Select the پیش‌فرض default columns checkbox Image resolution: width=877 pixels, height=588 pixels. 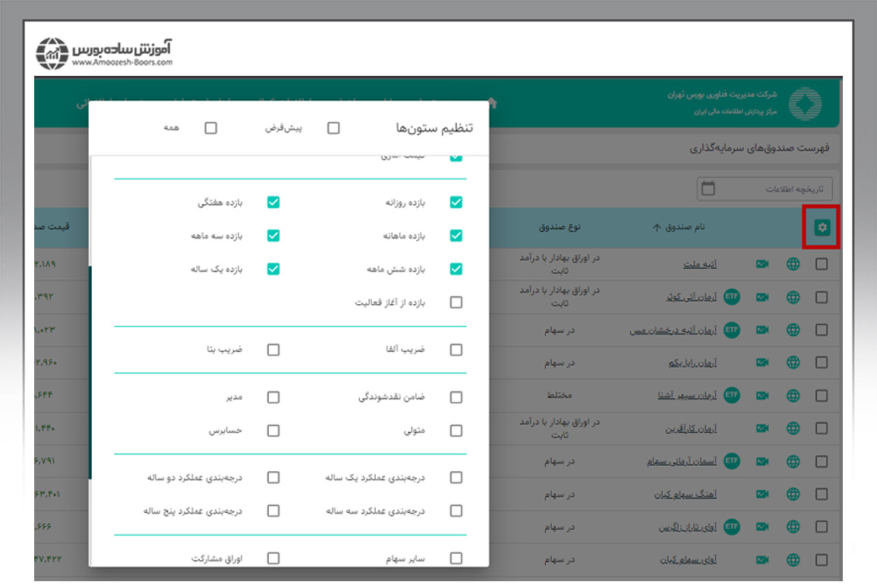pos(333,128)
